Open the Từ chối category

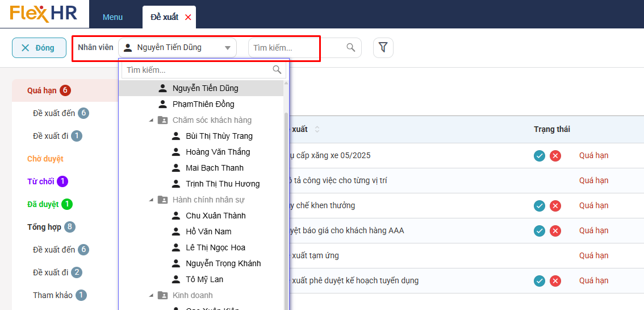point(41,181)
